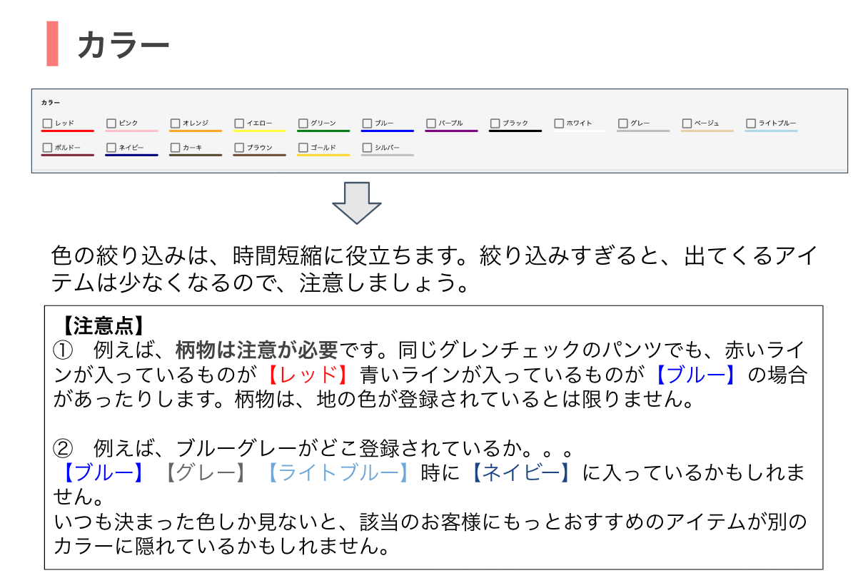
Task: Check the ブルー (Blue) filter checkbox
Action: pyautogui.click(x=367, y=123)
